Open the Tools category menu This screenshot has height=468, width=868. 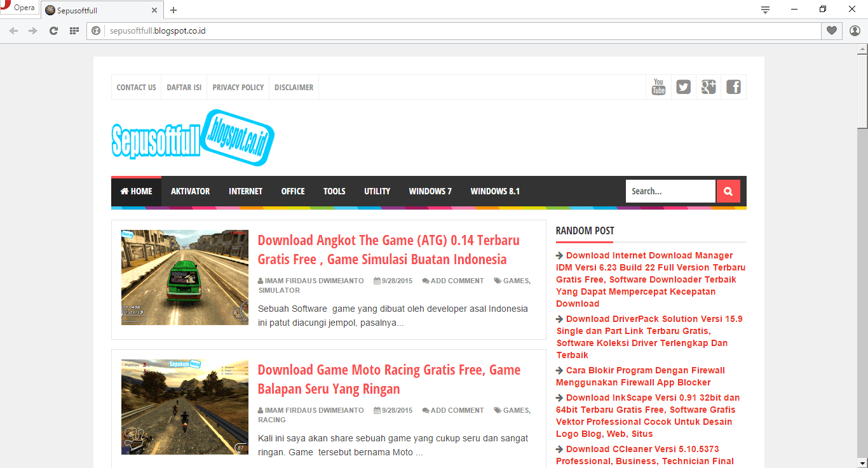tap(334, 191)
